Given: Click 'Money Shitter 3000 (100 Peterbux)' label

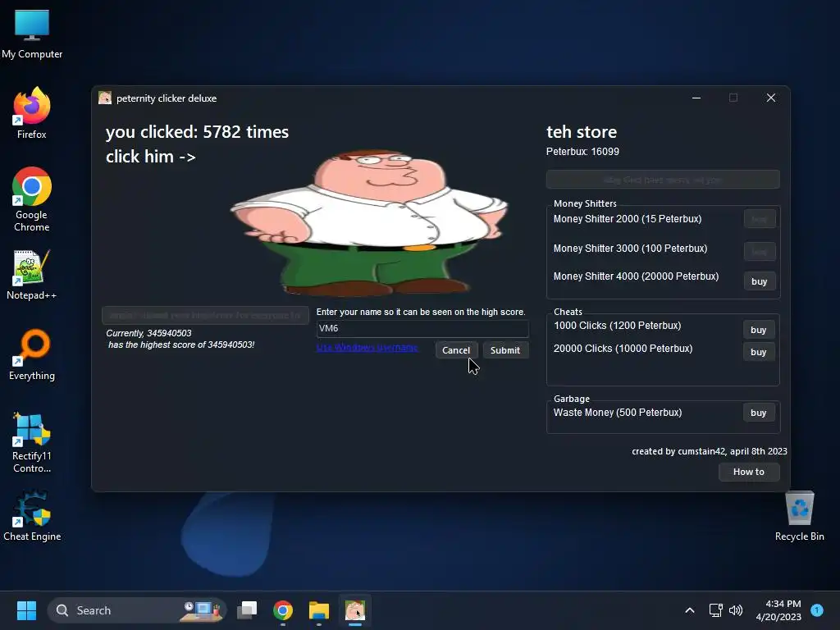Looking at the screenshot, I should click(630, 249).
